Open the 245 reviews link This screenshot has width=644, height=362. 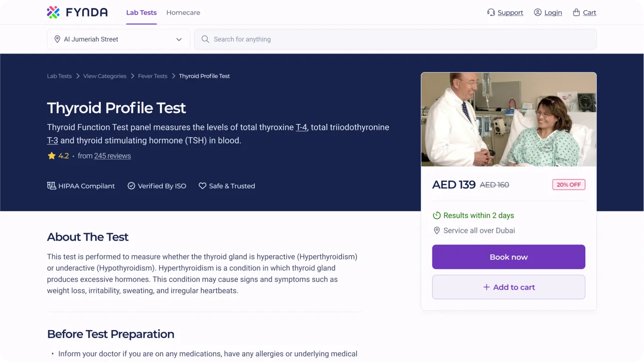point(113,156)
